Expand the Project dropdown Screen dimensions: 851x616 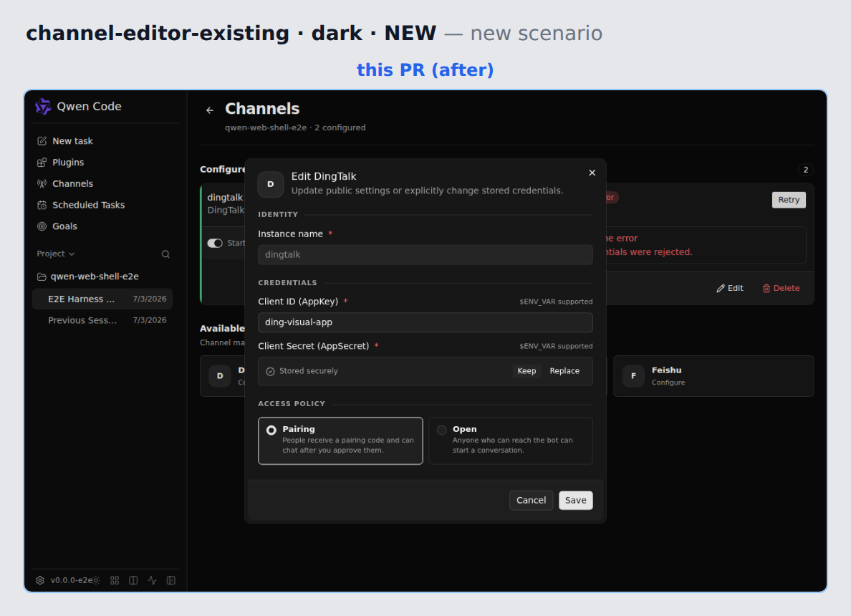click(x=55, y=254)
